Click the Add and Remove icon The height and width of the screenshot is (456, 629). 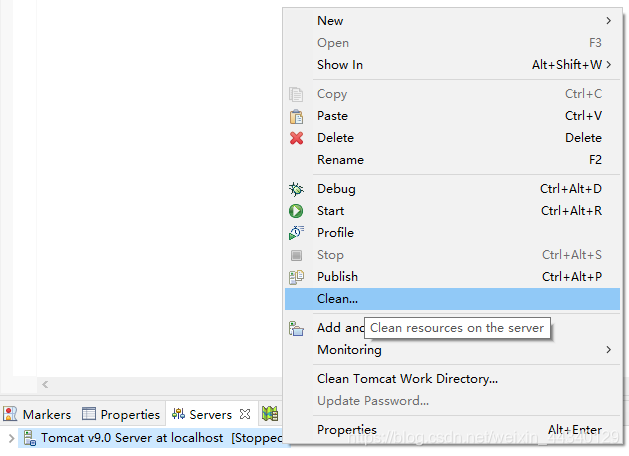click(296, 328)
